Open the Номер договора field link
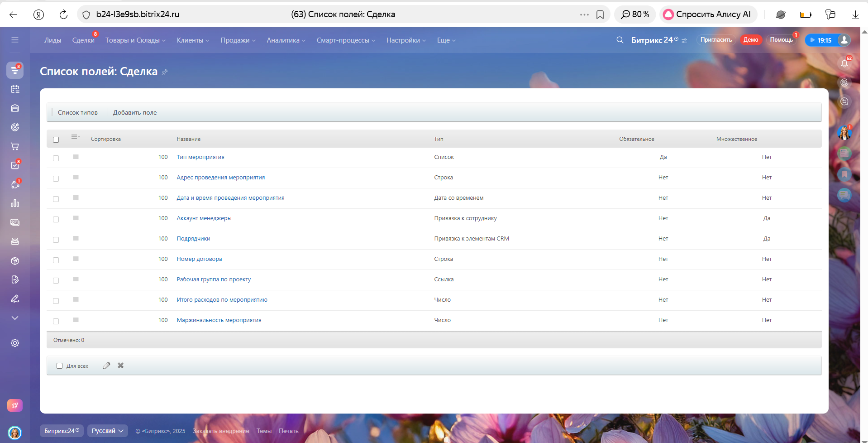868x443 pixels. click(x=199, y=259)
